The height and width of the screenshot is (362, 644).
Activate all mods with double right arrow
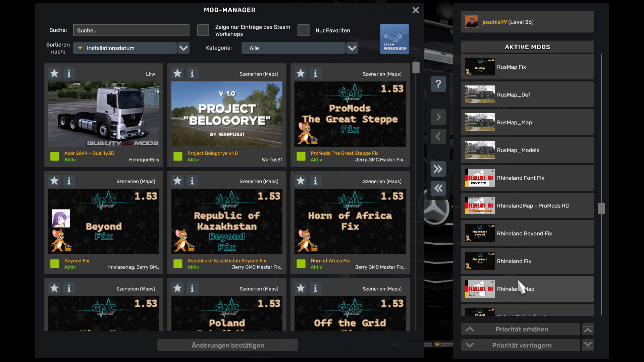(438, 169)
